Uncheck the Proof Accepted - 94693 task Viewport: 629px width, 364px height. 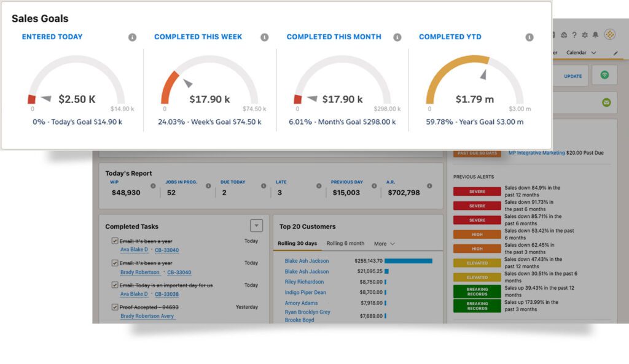click(114, 307)
